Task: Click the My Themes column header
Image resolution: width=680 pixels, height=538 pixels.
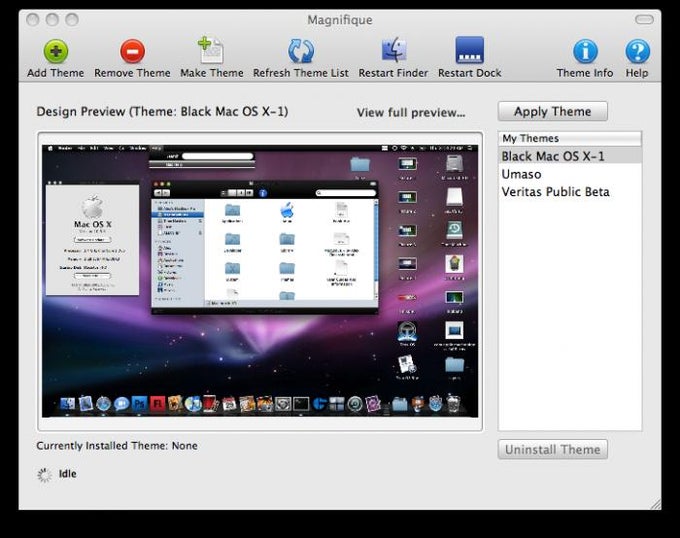Action: pyautogui.click(x=570, y=138)
